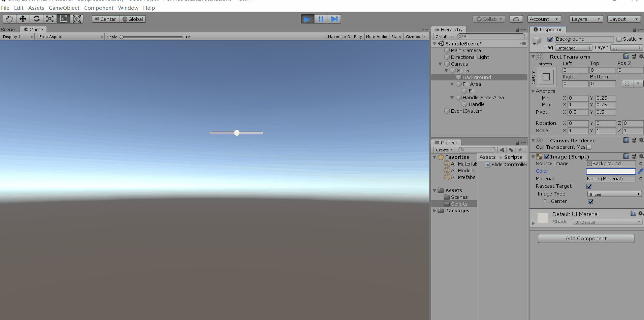The width and height of the screenshot is (644, 320).
Task: Open Canvas Renderer help icon
Action: [x=626, y=140]
